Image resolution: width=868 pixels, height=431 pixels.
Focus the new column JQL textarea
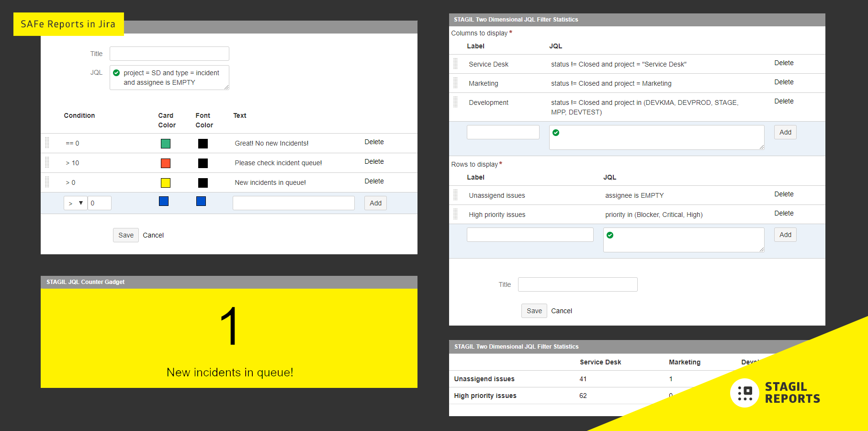657,137
